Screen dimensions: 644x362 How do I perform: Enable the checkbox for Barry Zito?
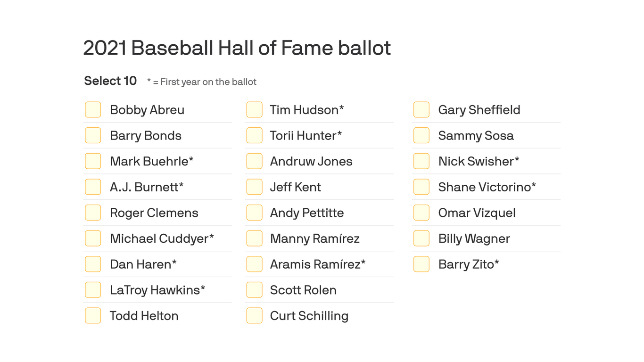(x=421, y=264)
